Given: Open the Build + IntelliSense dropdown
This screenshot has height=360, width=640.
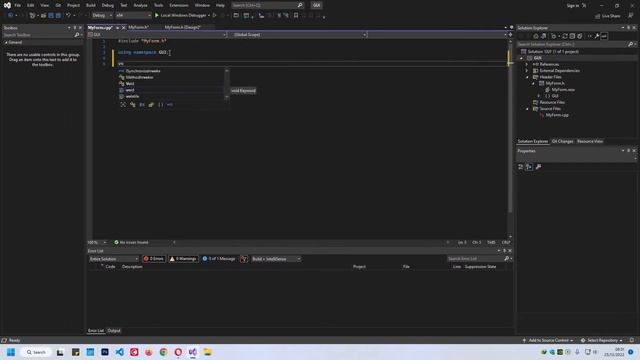Looking at the screenshot, I should pyautogui.click(x=276, y=259).
